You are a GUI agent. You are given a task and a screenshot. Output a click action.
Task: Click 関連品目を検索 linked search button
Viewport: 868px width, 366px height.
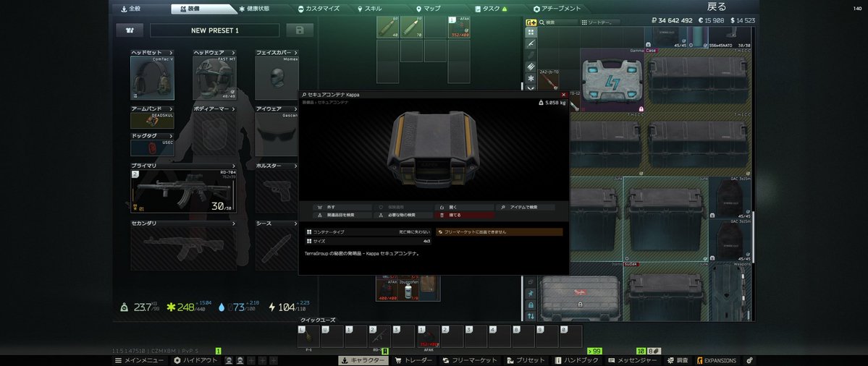[342, 215]
